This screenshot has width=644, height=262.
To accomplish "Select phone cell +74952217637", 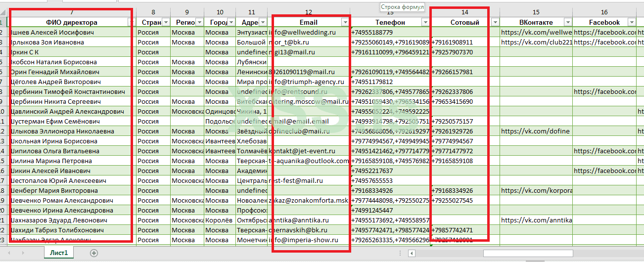I will 390,171.
